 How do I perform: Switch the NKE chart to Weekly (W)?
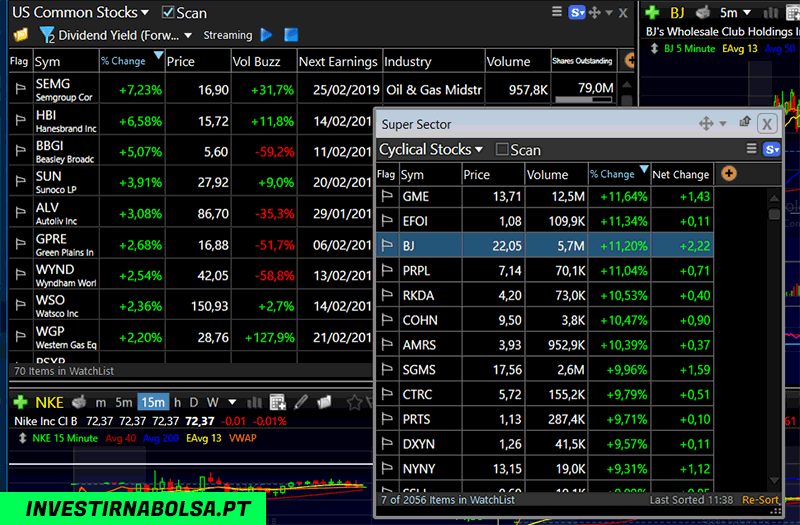pyautogui.click(x=212, y=403)
